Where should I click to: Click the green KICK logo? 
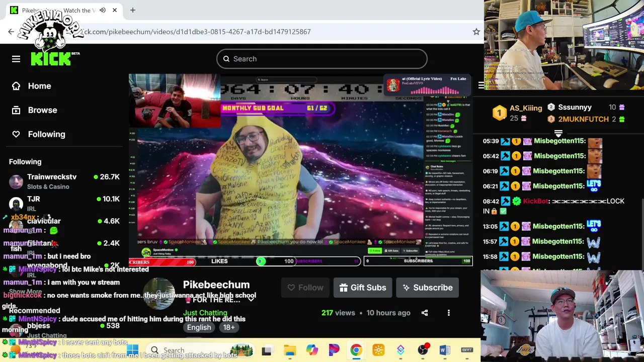click(x=51, y=59)
